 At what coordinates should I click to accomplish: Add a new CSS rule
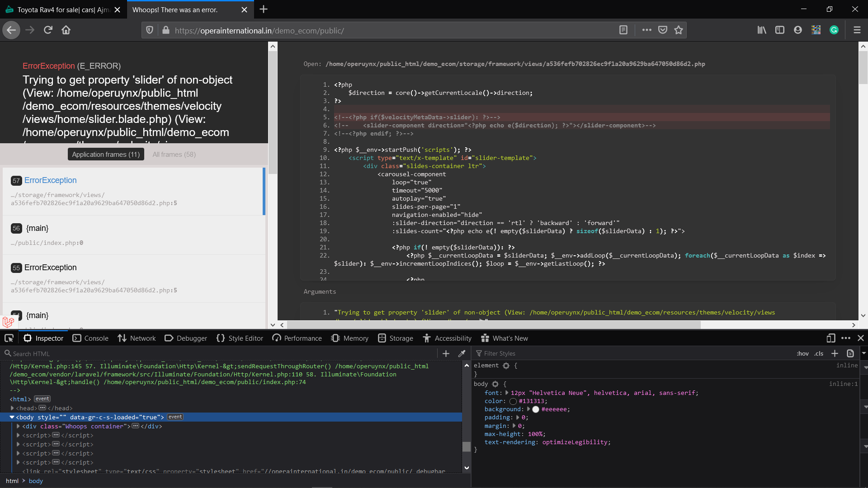pos(835,353)
